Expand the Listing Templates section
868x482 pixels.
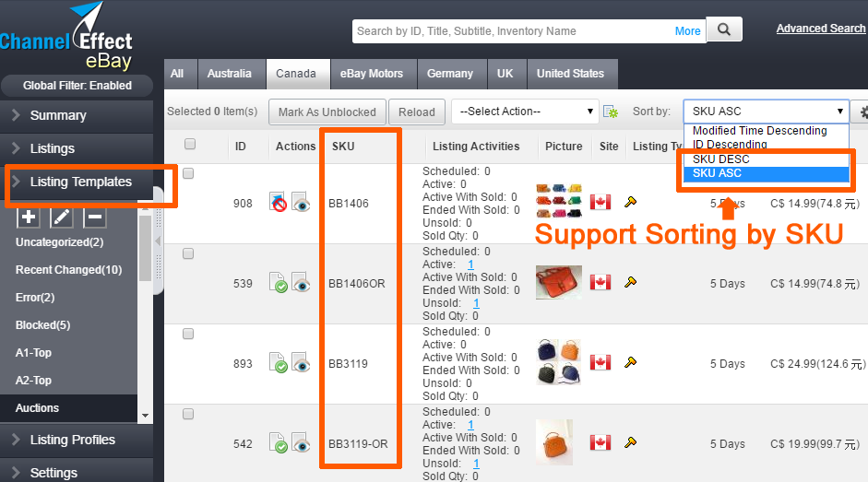click(x=77, y=182)
